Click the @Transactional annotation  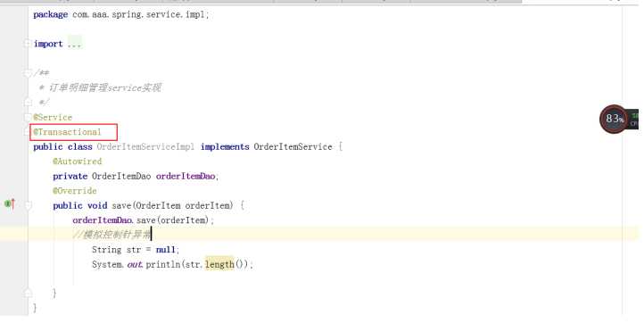(x=67, y=132)
